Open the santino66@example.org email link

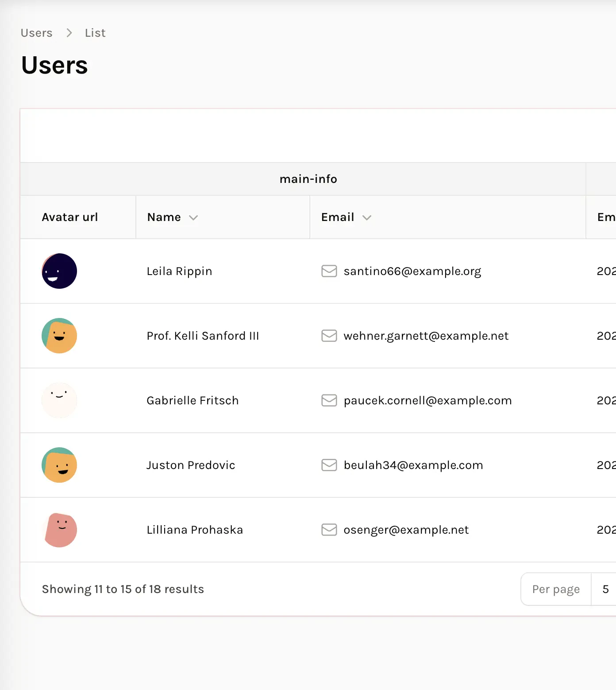(x=412, y=271)
